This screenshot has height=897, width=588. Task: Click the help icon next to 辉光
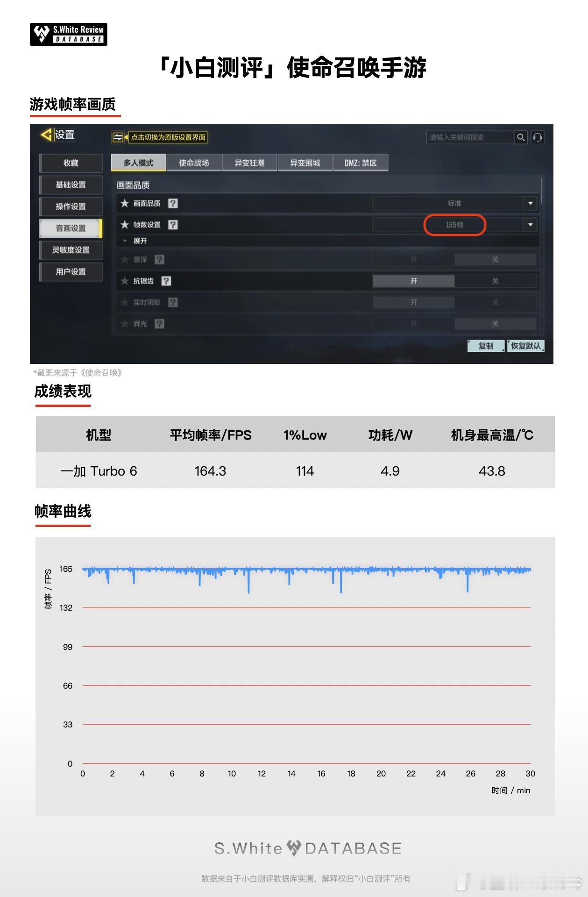[x=159, y=324]
